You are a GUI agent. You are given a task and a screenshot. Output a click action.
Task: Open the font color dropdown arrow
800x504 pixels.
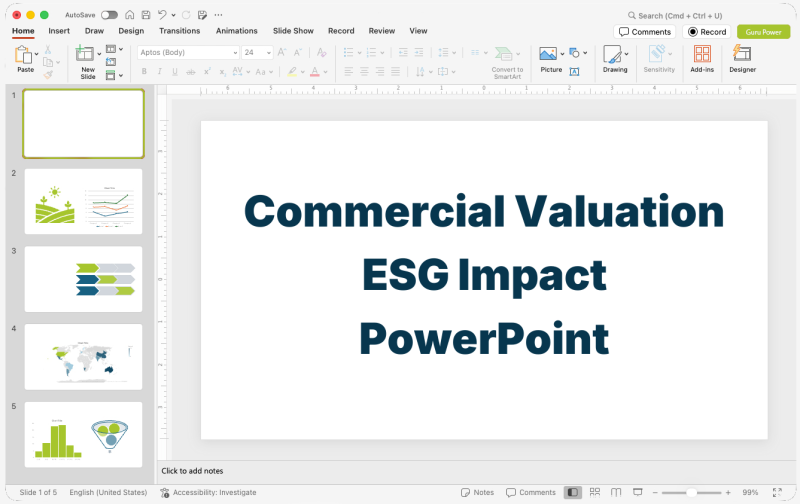click(x=326, y=72)
